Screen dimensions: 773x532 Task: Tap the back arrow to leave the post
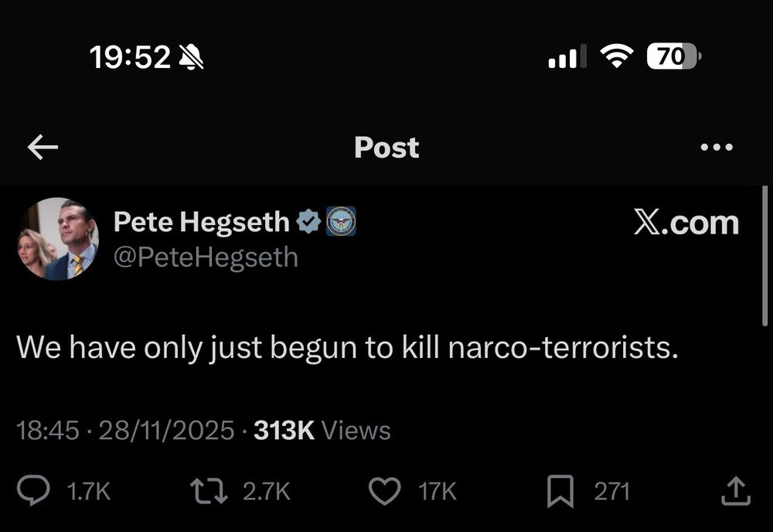coord(43,147)
